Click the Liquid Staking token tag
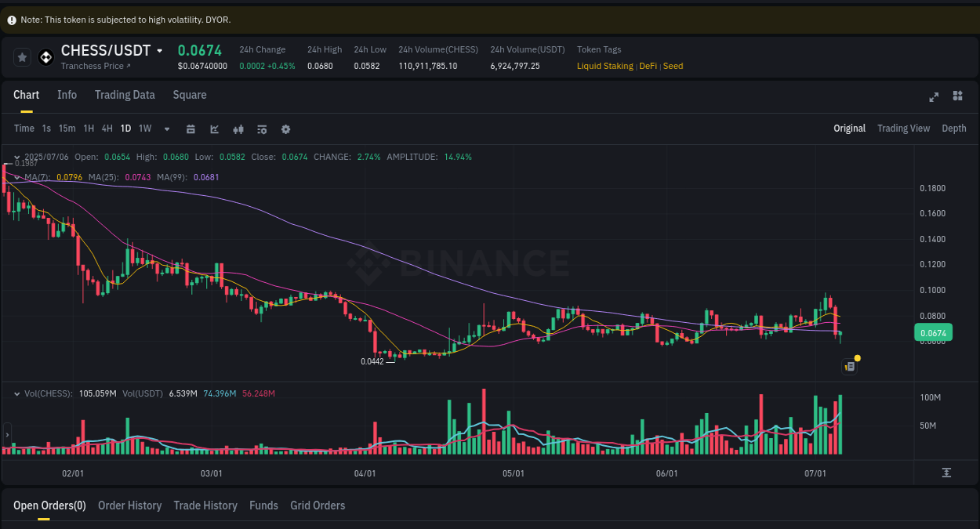 (604, 66)
